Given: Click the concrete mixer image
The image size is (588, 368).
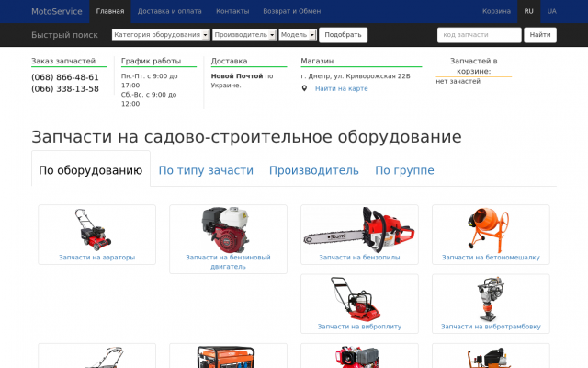Looking at the screenshot, I should [x=488, y=230].
